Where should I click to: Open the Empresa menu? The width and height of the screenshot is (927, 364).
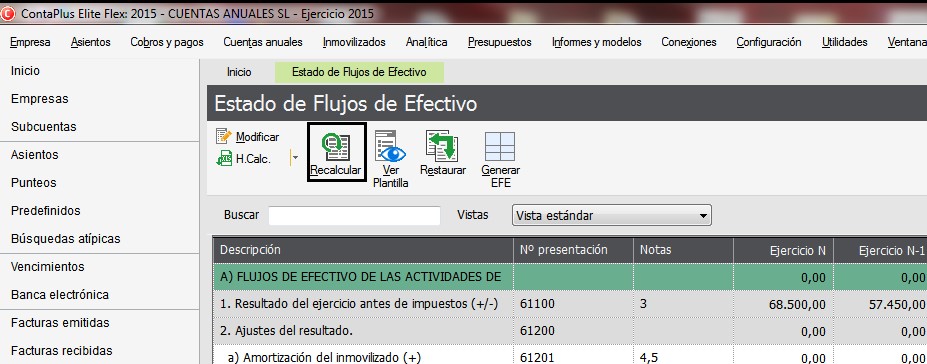coord(30,42)
